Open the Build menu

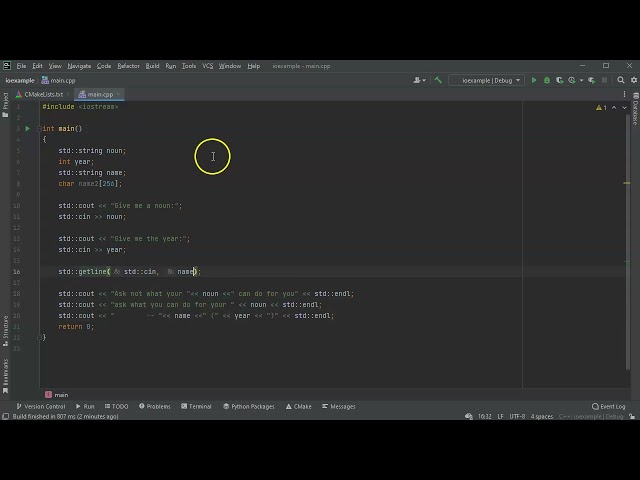(x=152, y=66)
